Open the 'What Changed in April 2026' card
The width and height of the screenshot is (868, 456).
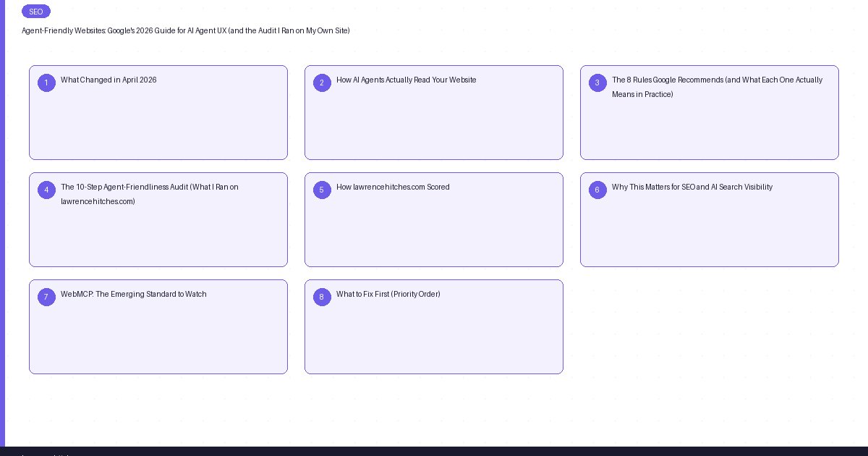pyautogui.click(x=158, y=112)
